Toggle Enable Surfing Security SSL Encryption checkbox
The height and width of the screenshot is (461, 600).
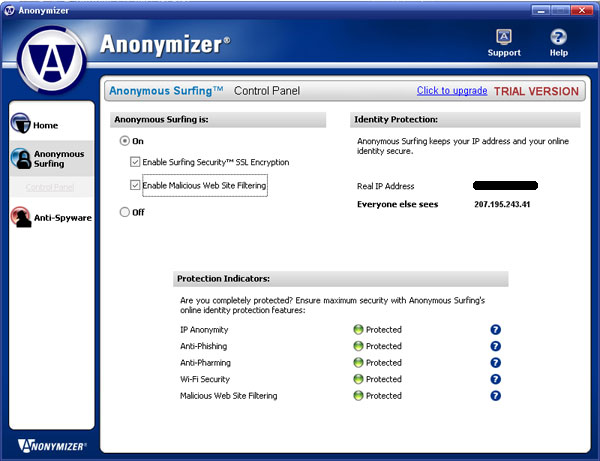[x=135, y=162]
